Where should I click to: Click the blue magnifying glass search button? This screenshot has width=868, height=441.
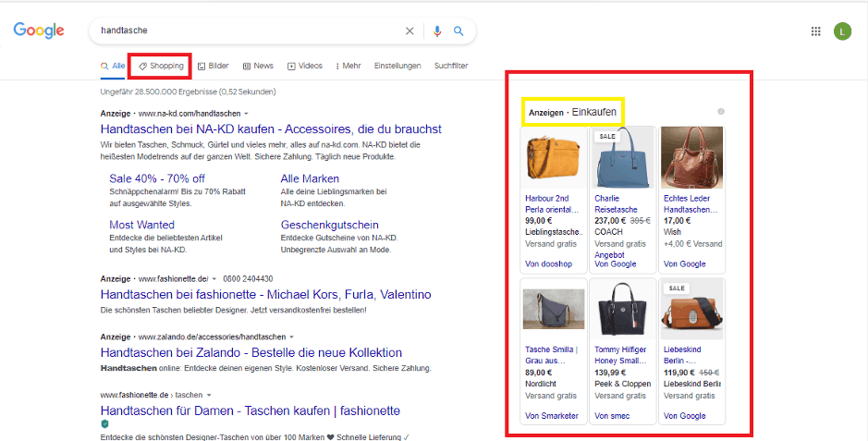click(458, 31)
